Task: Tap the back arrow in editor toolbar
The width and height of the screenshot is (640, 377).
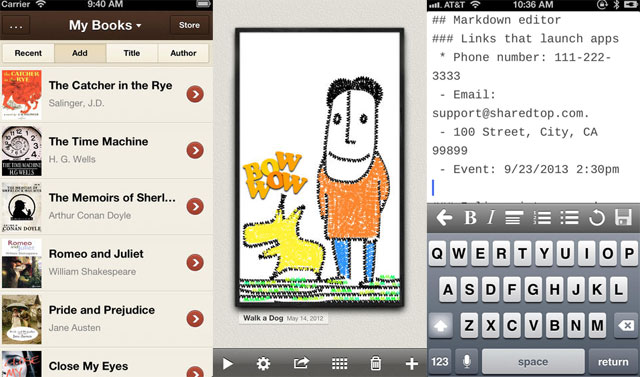Action: [x=444, y=217]
